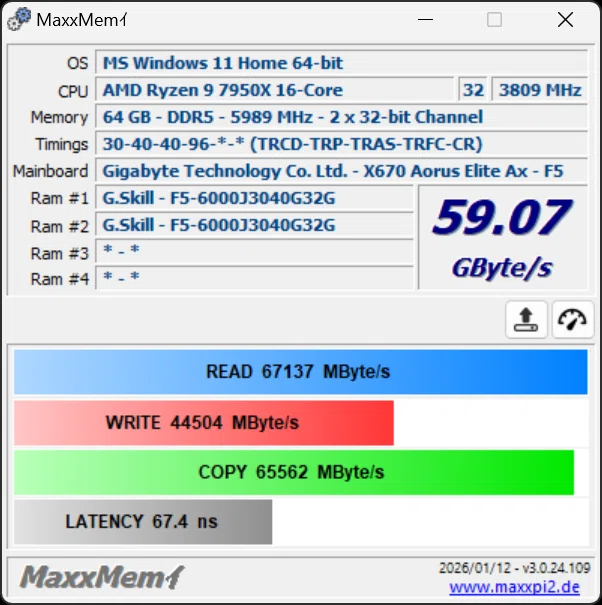Click the MaxxMem gear icon in title bar

[x=19, y=19]
